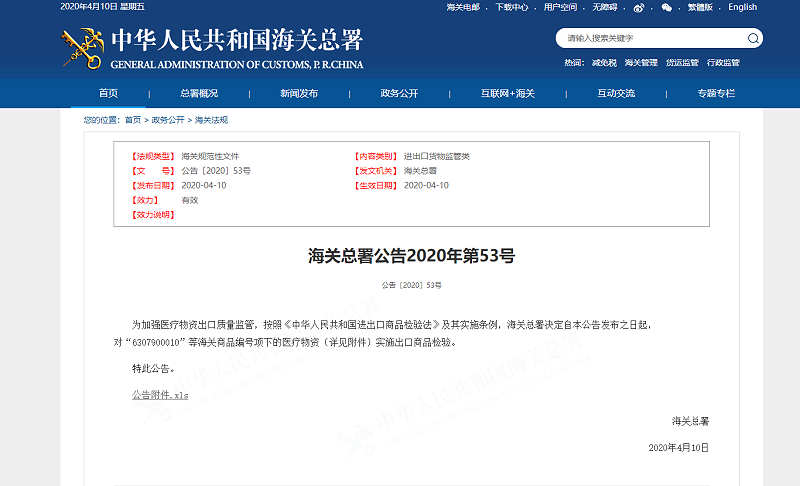Click 海关法规 in the breadcrumb

(211, 119)
